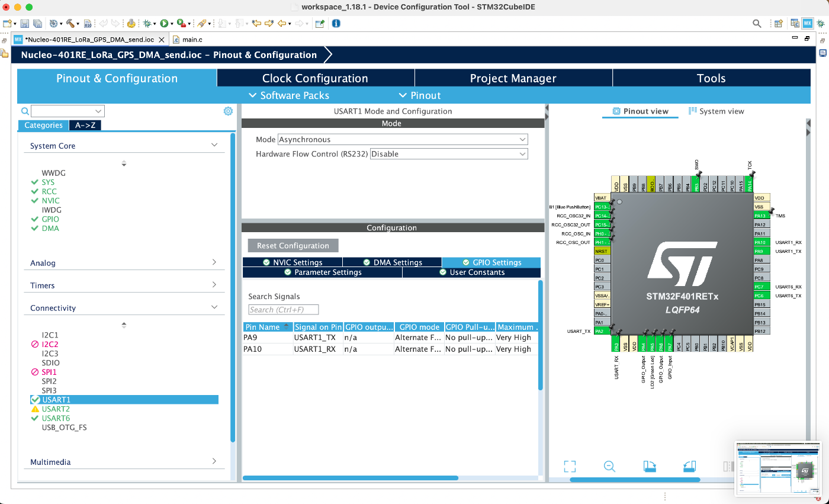Image resolution: width=829 pixels, height=504 pixels.
Task: Select USART6 in the Connectivity list
Action: pos(56,418)
